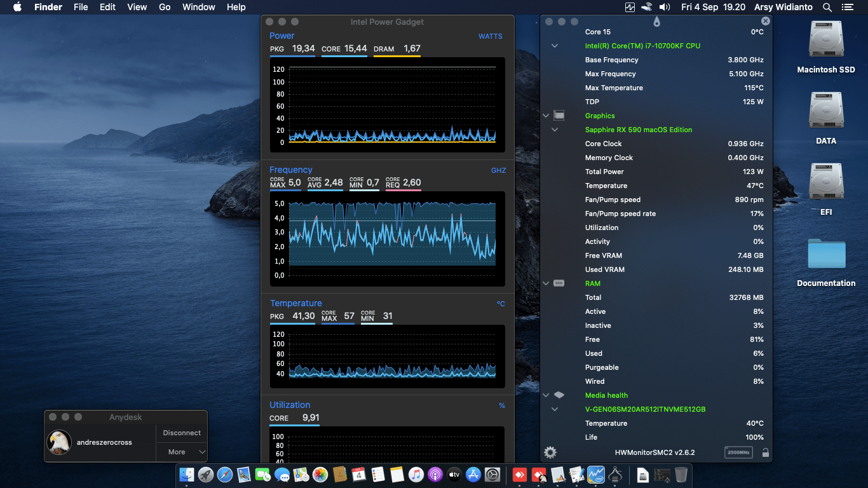Click the padlock icon in HWMonitorSMC2
This screenshot has width=868, height=488.
tap(765, 452)
